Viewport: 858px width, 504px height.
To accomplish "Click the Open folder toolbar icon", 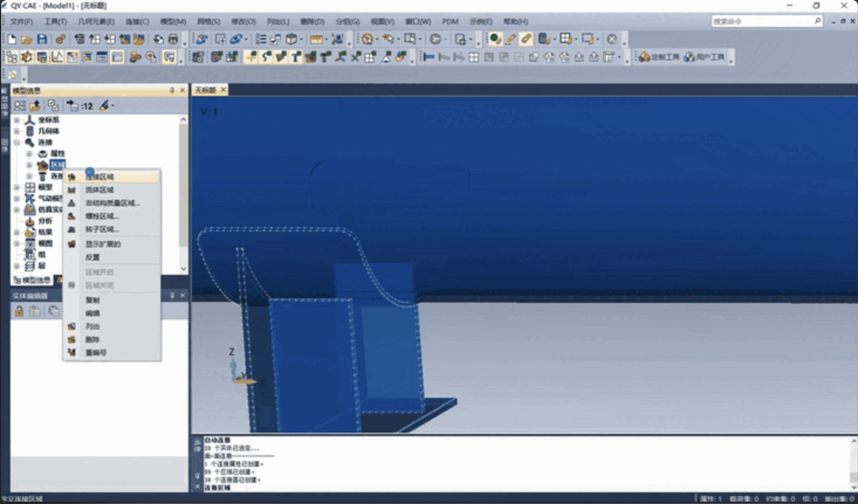I will (26, 39).
